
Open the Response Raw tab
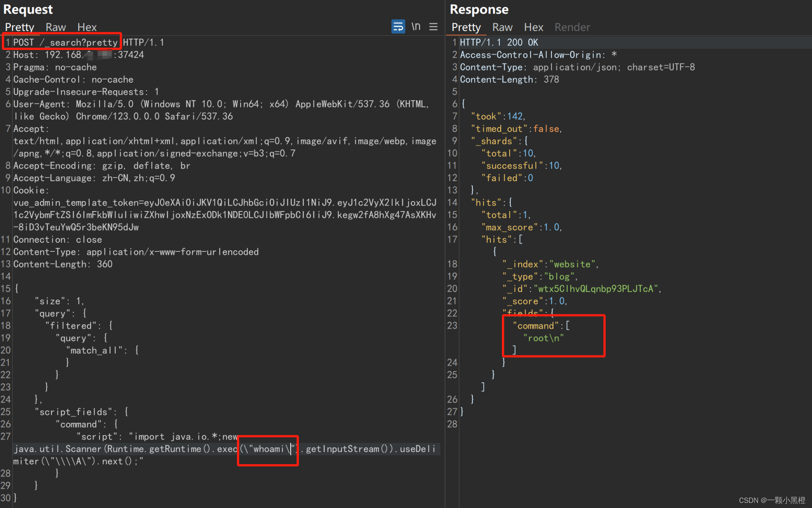[x=502, y=27]
